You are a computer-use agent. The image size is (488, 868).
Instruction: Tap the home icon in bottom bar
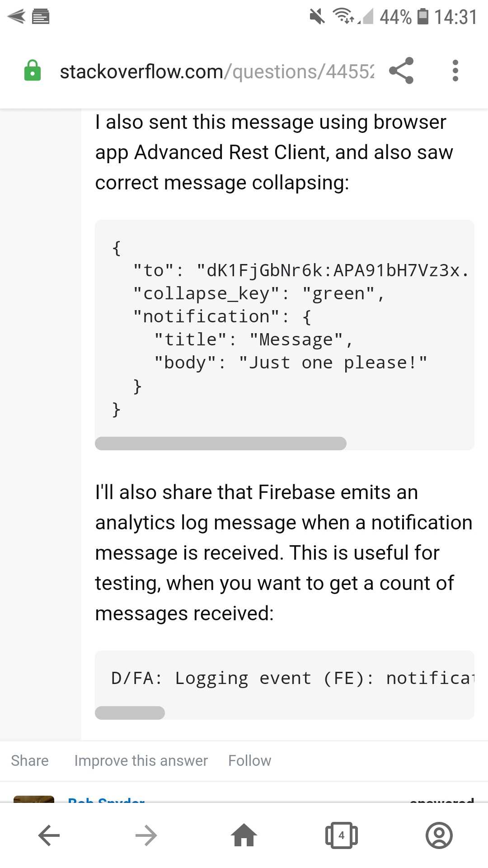point(244,835)
